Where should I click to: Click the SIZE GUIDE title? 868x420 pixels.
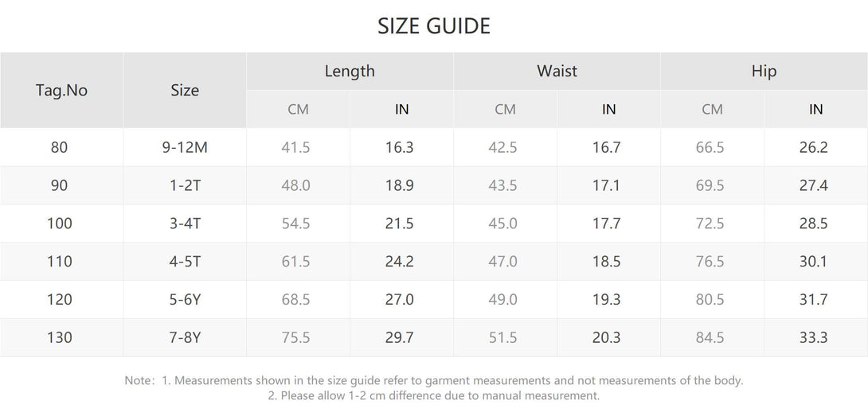pos(434,26)
